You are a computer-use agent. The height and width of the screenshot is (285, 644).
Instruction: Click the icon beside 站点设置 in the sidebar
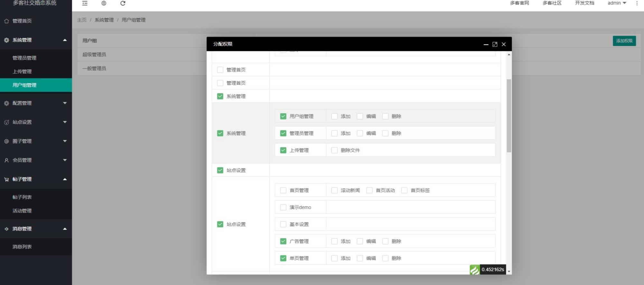pos(6,122)
